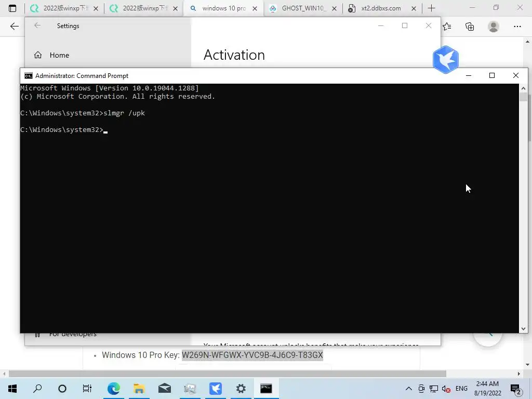
Task: Go back in the Settings window
Action: click(37, 25)
